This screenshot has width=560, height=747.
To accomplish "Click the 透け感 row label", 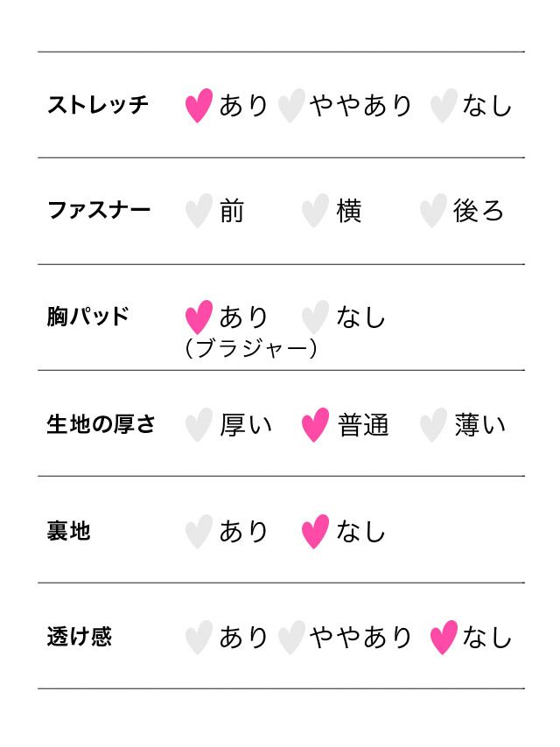I will (x=80, y=637).
